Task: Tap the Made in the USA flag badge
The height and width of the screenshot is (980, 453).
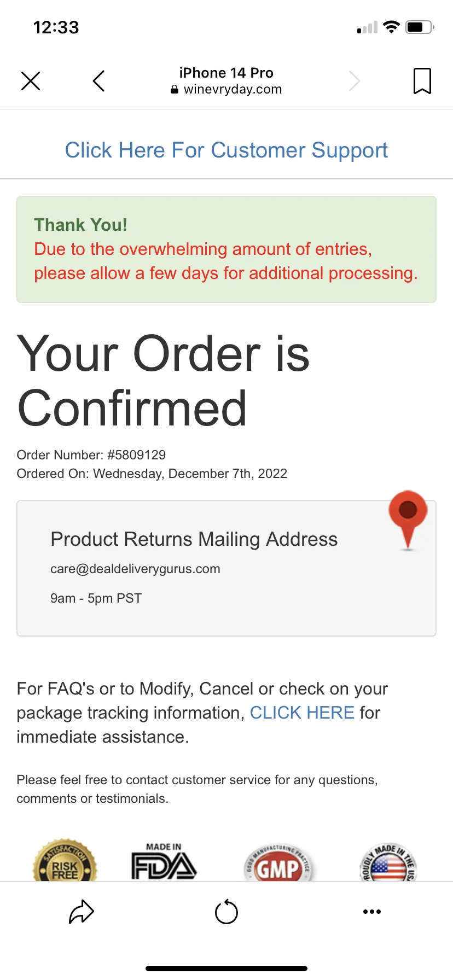Action: [x=388, y=862]
